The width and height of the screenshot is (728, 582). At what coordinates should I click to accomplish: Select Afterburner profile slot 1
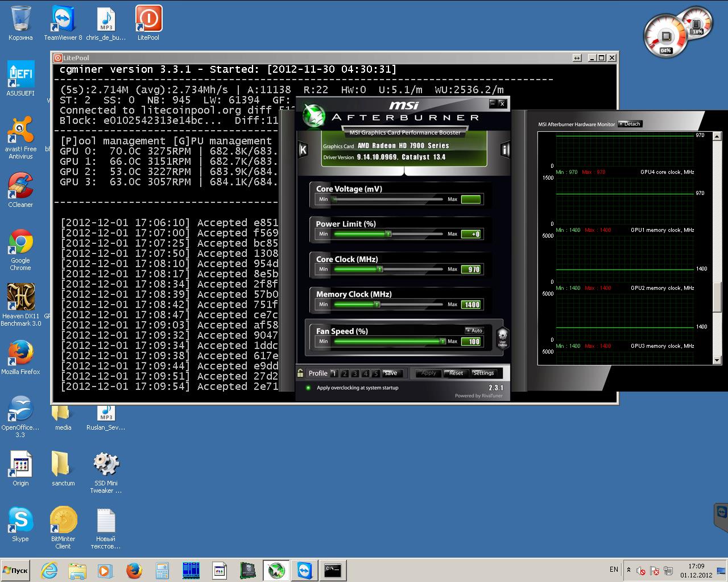[x=334, y=373]
